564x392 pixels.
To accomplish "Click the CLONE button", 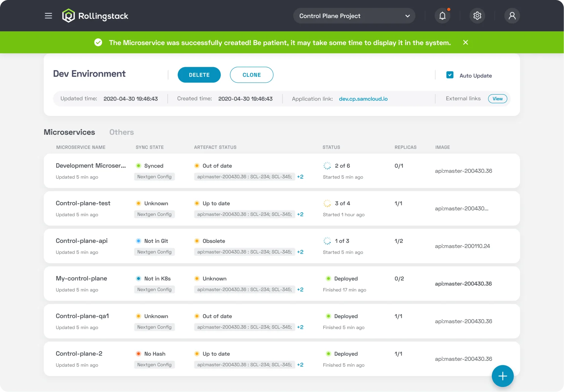I will (252, 75).
